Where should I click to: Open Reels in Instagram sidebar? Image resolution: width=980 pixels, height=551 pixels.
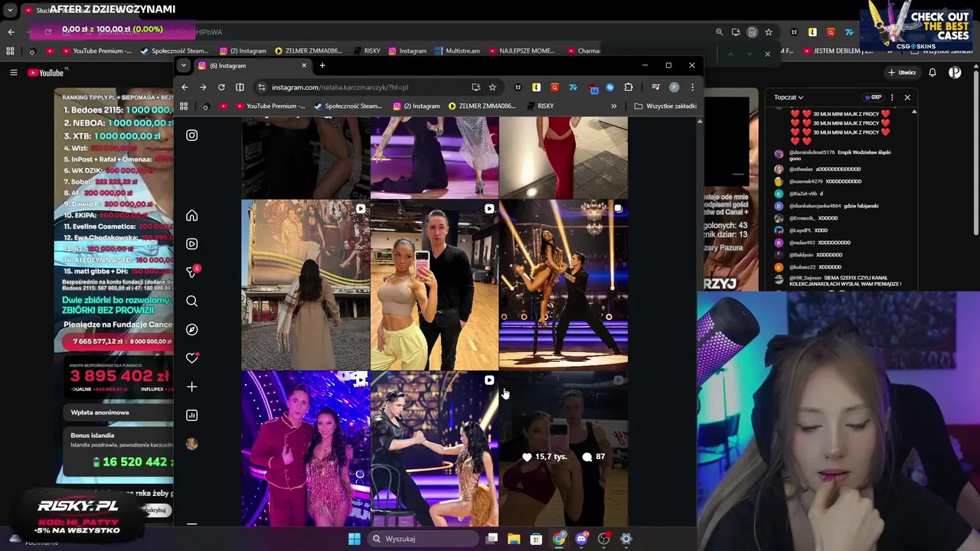191,244
